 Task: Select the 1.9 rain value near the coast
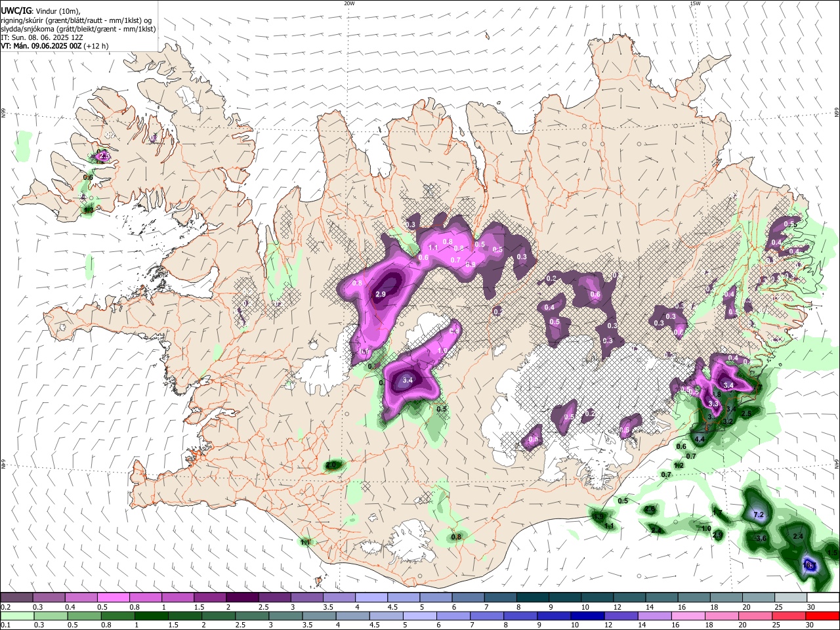(x=598, y=517)
